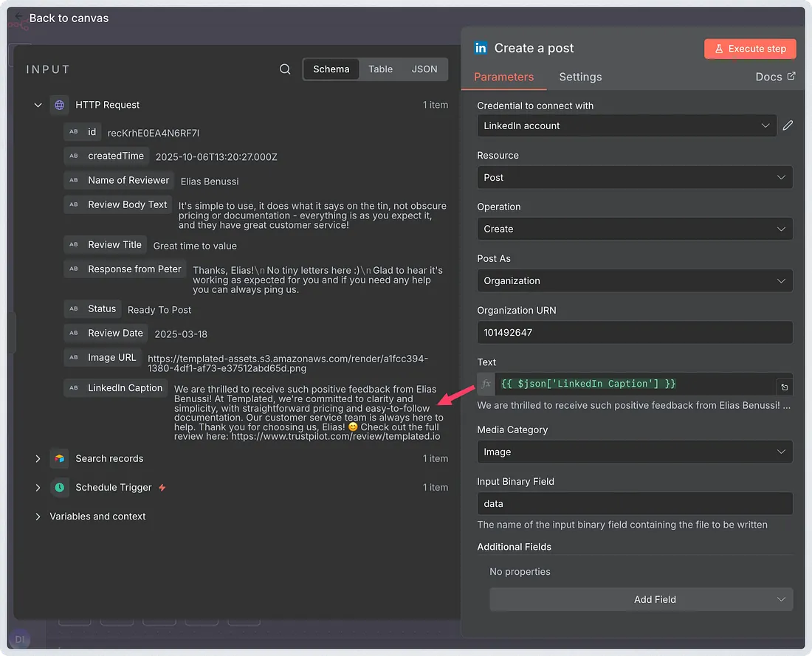
Task: Click the AB type icon next to id
Action: click(x=74, y=132)
